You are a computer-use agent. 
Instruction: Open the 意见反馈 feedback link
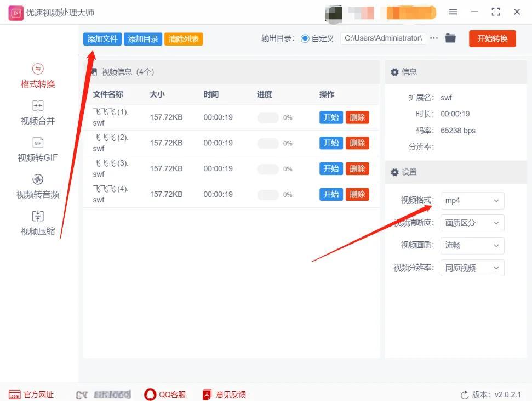[224, 394]
